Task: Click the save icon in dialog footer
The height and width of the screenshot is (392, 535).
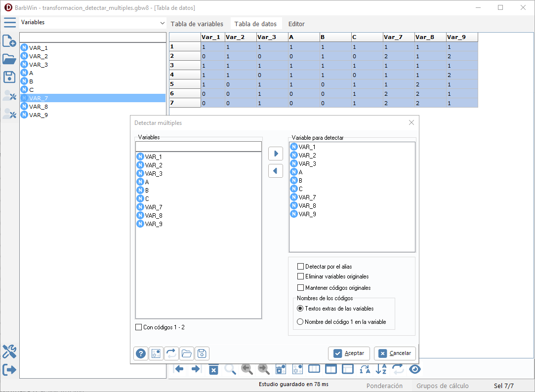Action: [202, 353]
